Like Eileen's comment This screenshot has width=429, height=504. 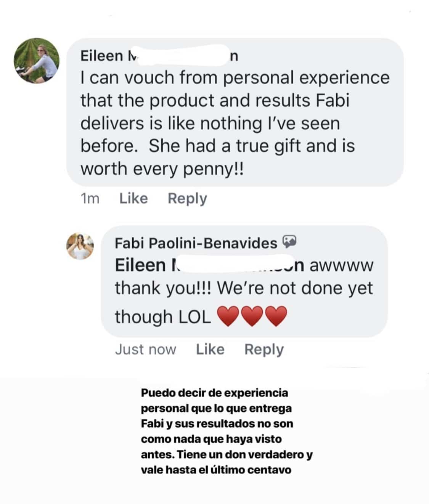(x=133, y=199)
